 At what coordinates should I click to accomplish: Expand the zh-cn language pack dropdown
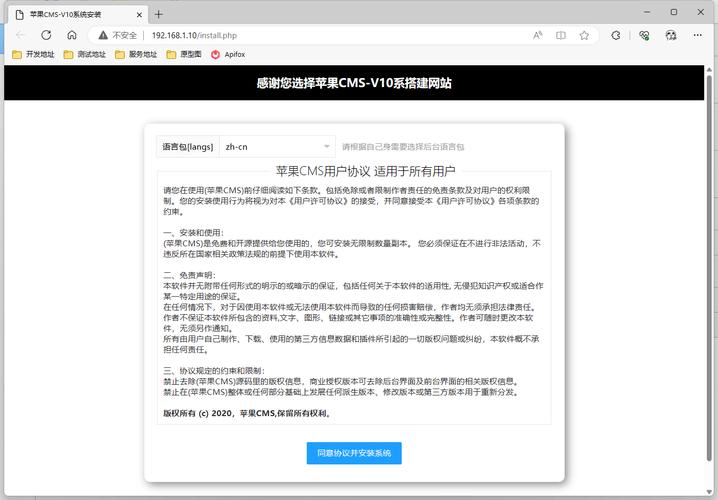point(277,147)
